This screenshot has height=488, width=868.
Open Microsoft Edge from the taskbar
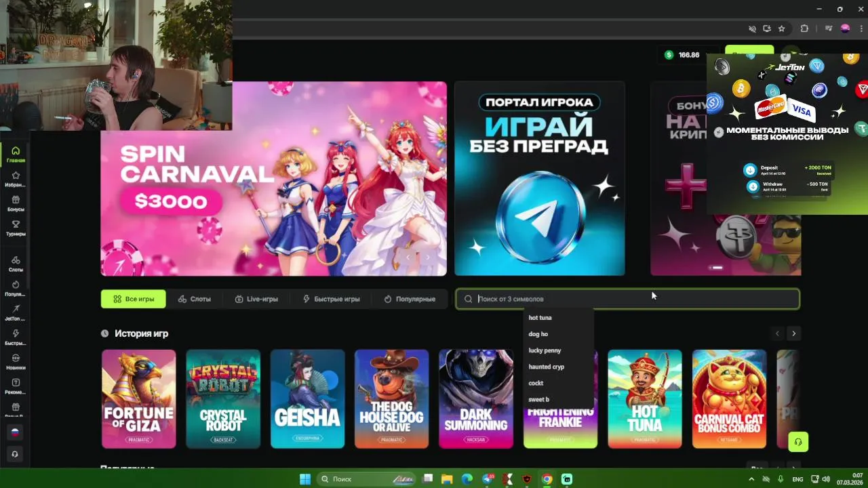[467, 479]
